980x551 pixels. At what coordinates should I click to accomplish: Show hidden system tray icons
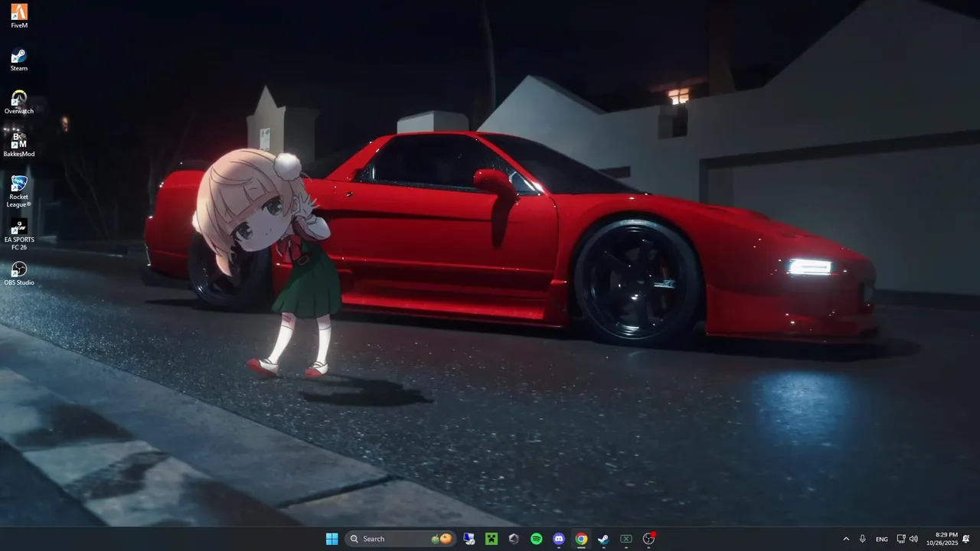846,539
